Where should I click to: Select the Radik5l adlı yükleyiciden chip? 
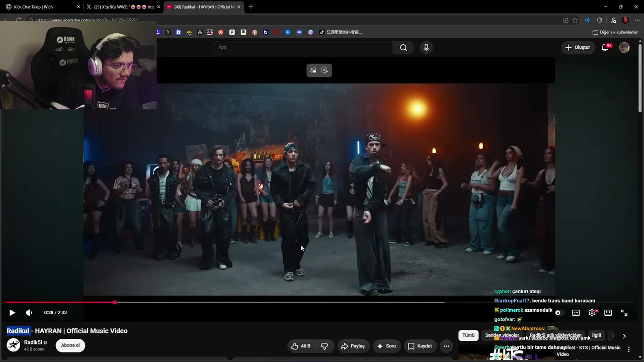(555, 335)
